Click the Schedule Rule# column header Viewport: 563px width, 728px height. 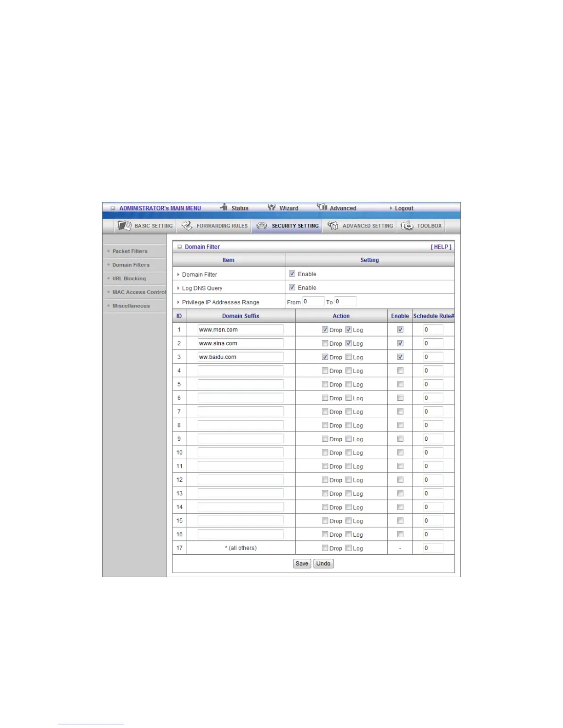point(434,316)
